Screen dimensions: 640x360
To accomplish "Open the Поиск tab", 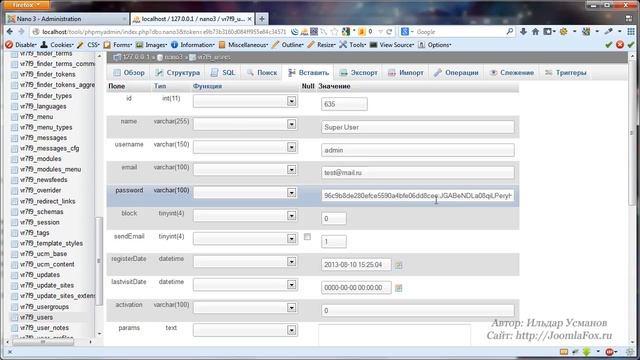I will [262, 73].
